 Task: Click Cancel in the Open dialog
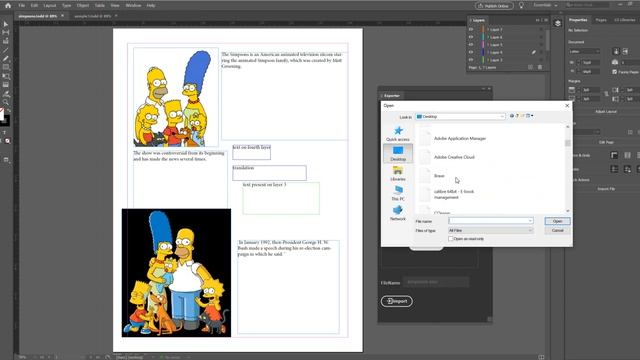click(557, 231)
